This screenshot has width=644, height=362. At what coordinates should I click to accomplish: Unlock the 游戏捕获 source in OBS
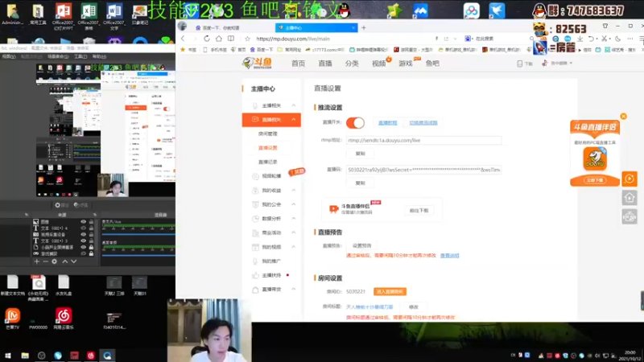tap(91, 253)
